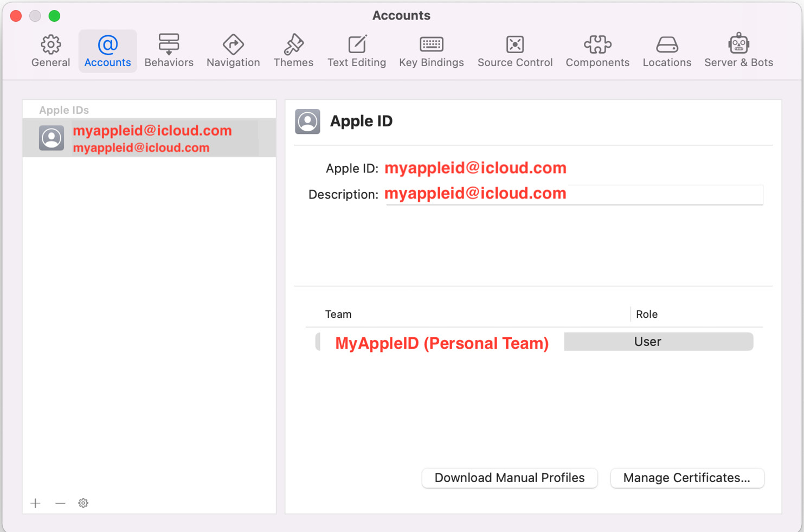Open Server & Bots preferences
Image resolution: width=804 pixels, height=532 pixels.
click(738, 51)
